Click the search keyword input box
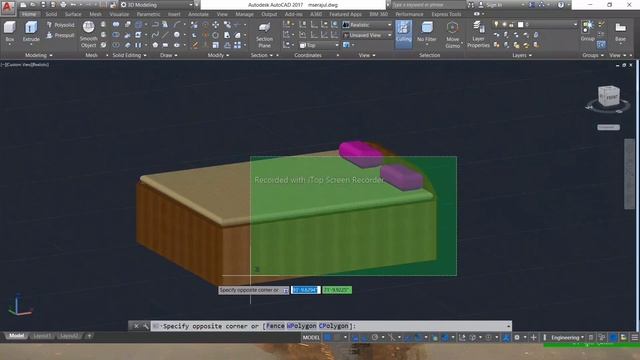The height and width of the screenshot is (360, 640). 428,5
